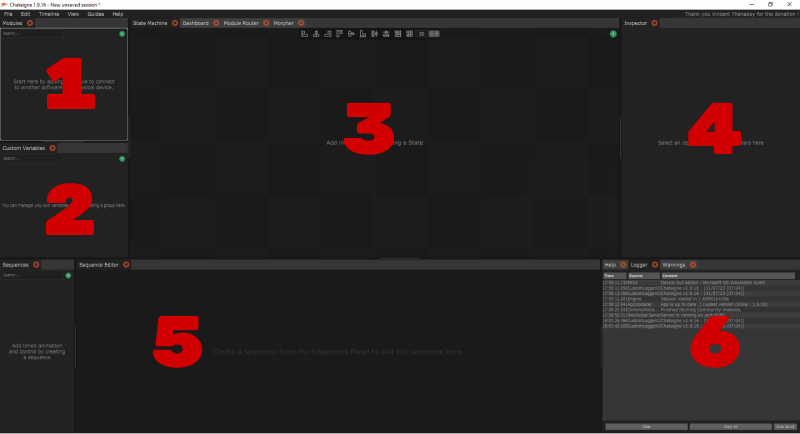This screenshot has height=434, width=800.
Task: Close the Modules panel tab
Action: pos(30,23)
